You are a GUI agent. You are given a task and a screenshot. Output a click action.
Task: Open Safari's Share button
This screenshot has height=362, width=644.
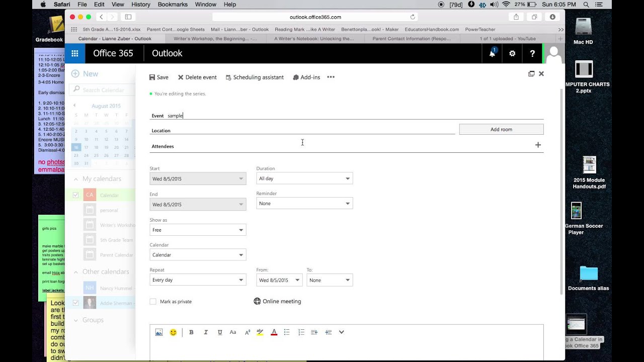[x=516, y=17]
